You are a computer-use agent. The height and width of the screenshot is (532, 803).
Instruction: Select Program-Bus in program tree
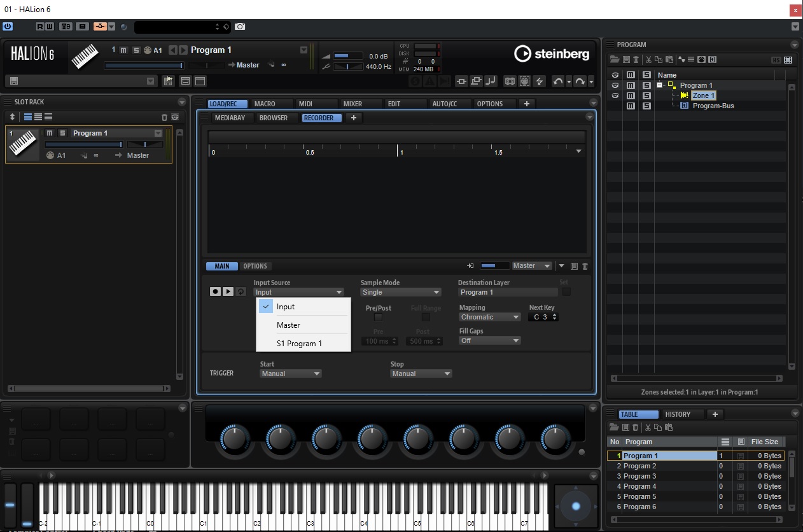(713, 106)
